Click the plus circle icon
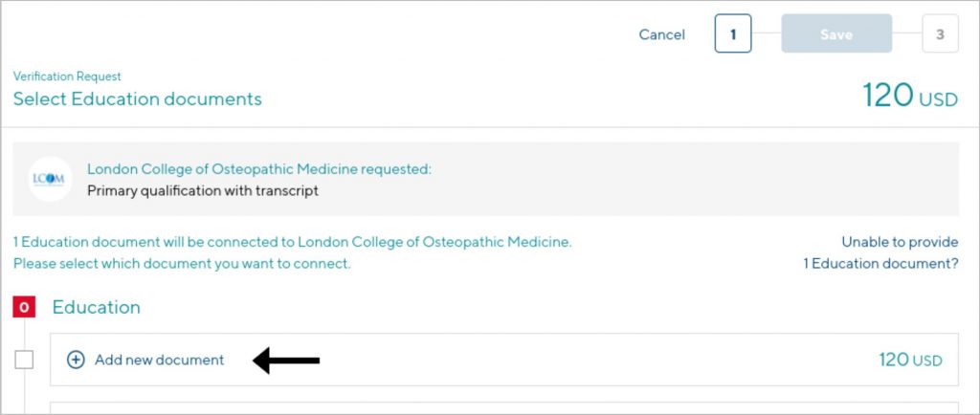 pos(76,360)
